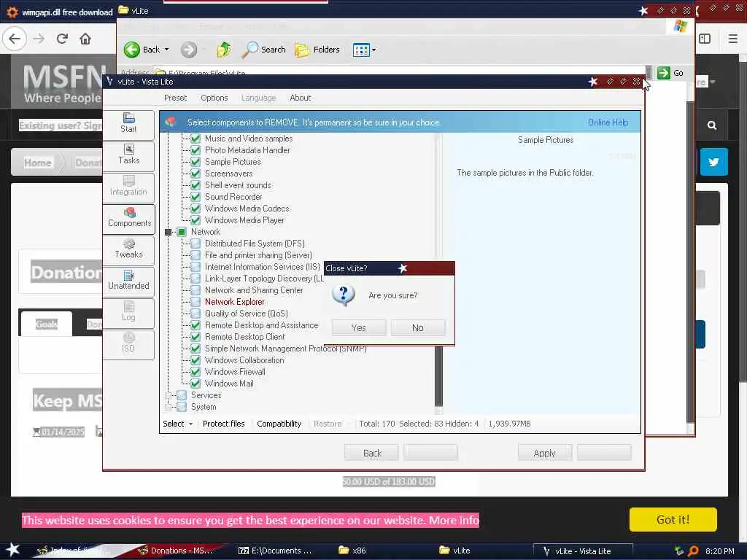747x560 pixels.
Task: Check Distributed File System (DFS)
Action: (x=196, y=244)
